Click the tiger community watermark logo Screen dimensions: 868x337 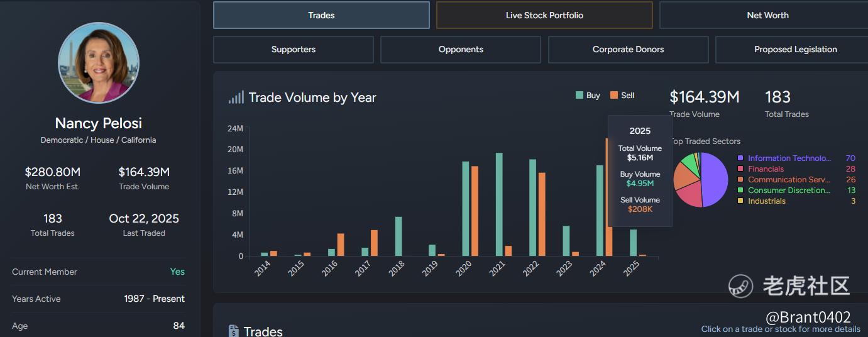741,286
